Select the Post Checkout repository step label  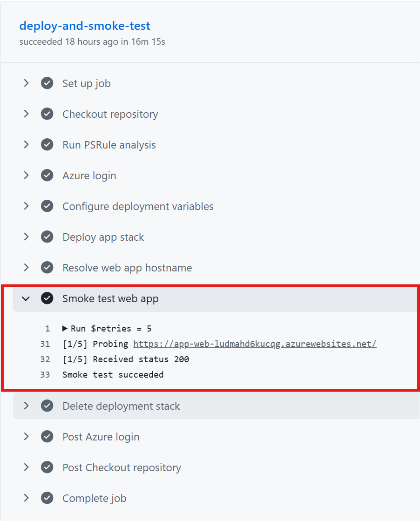click(x=122, y=467)
